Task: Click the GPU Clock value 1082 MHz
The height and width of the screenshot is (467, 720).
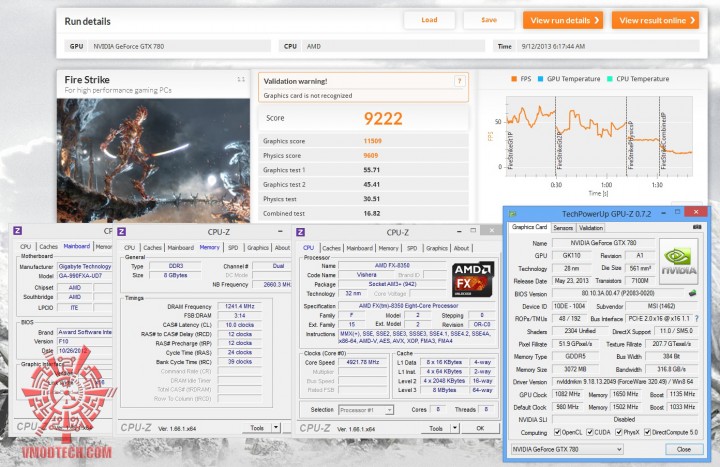Action: coord(568,394)
